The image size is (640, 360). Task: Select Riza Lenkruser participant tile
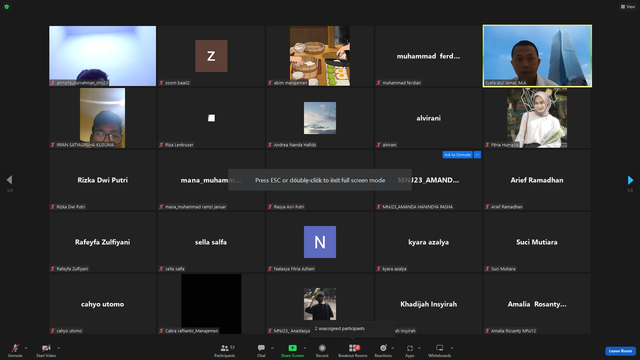(211, 118)
